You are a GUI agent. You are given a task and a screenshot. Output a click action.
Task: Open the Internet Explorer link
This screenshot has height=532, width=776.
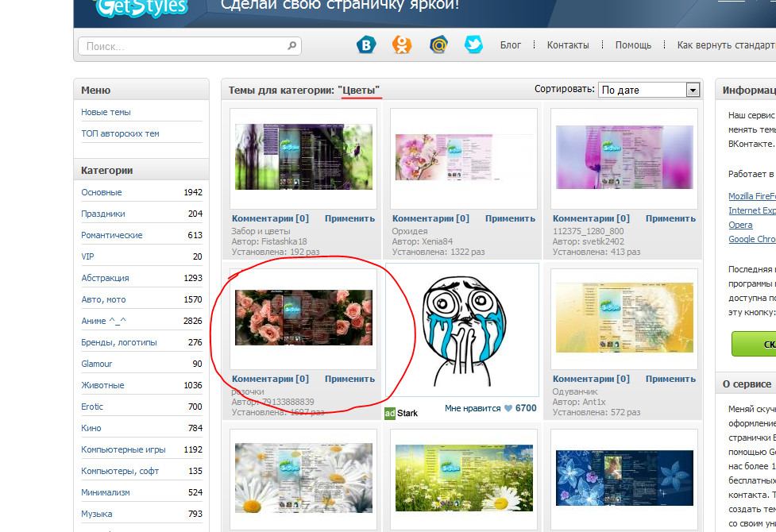tap(751, 211)
